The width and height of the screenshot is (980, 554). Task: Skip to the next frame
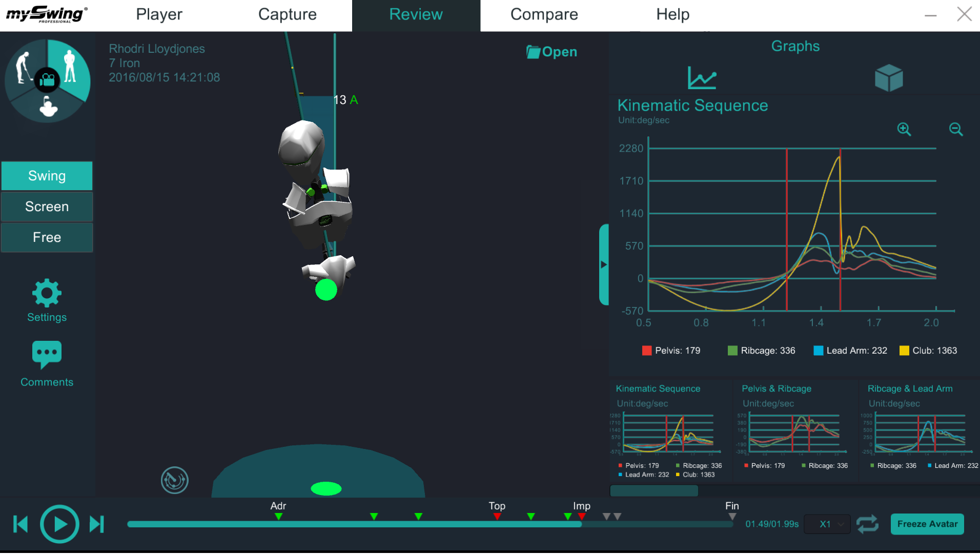[97, 524]
